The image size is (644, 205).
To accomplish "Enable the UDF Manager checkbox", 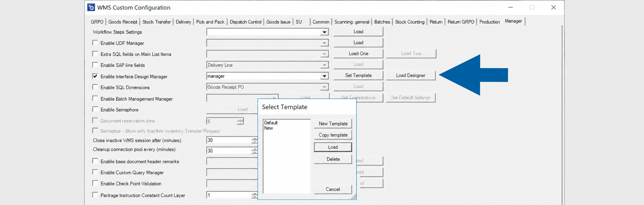I will 95,43.
